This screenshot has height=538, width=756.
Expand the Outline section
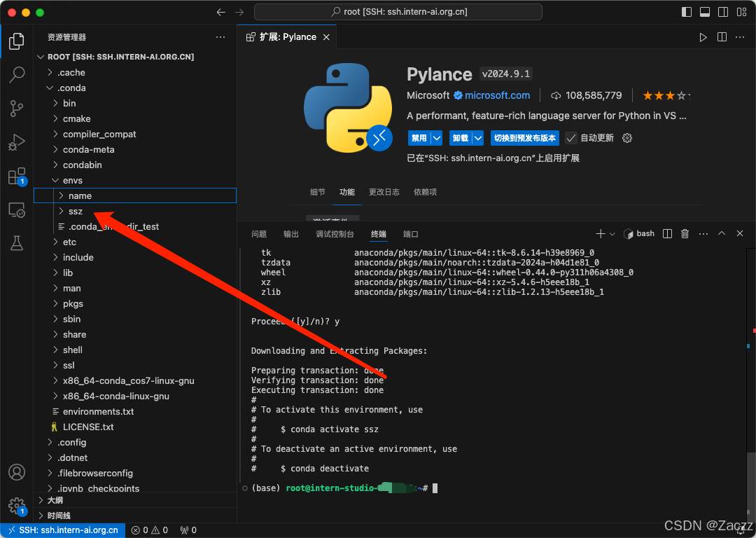135,500
